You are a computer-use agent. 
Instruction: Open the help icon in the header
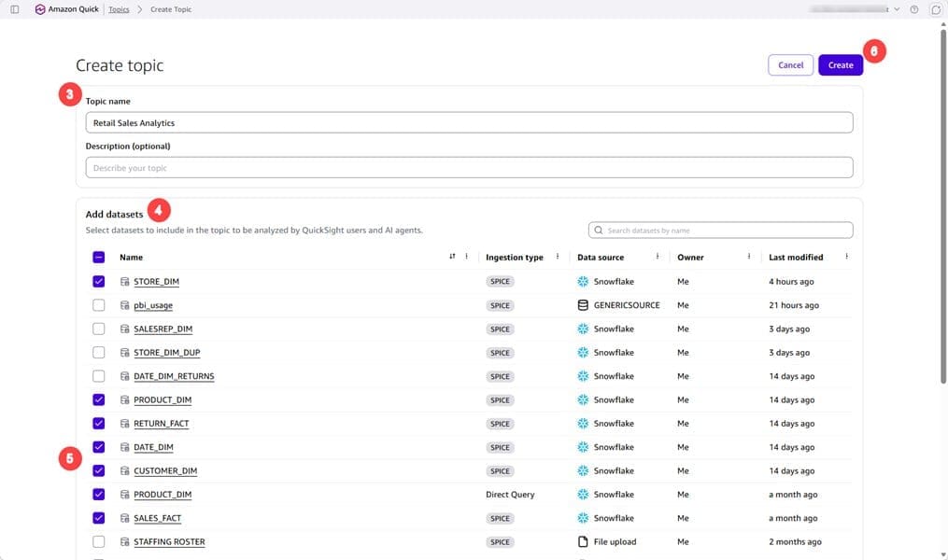(914, 9)
